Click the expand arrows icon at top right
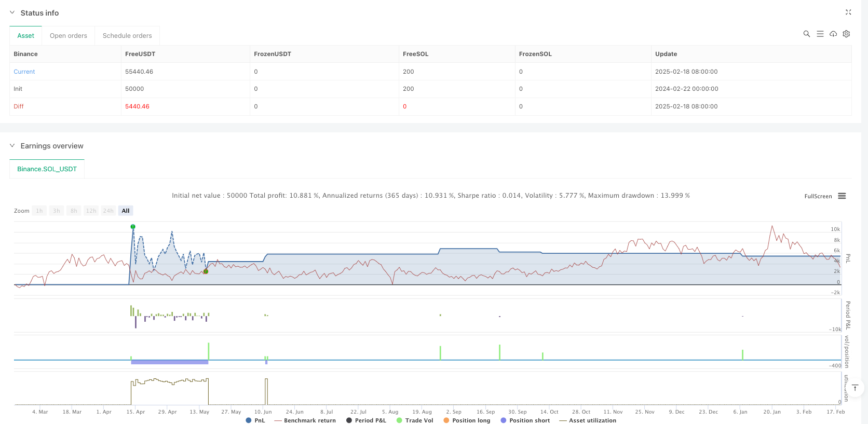The image size is (868, 424). (x=848, y=12)
